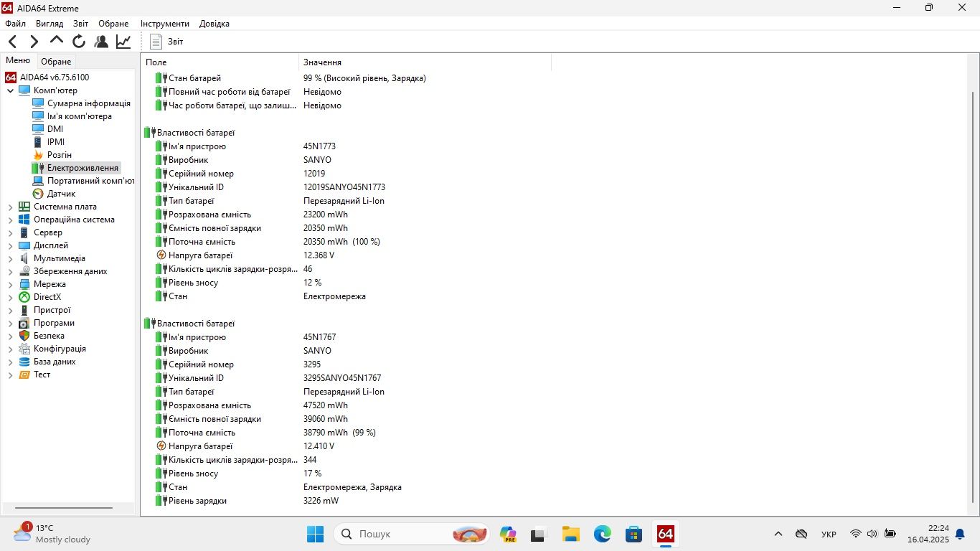Click the taskbar Пошук search box
This screenshot has height=551, width=980.
[x=413, y=534]
